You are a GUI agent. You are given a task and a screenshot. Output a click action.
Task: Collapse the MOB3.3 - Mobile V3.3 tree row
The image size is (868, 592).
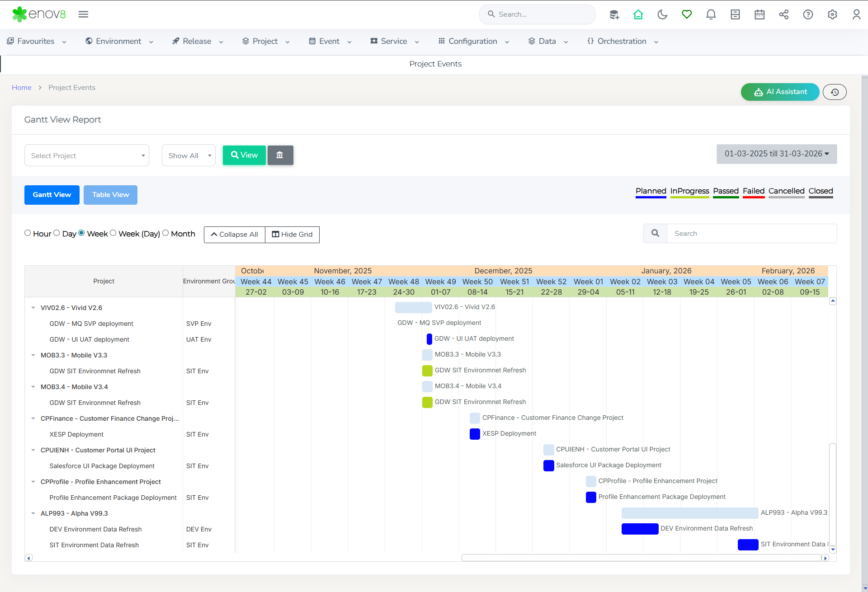(33, 355)
